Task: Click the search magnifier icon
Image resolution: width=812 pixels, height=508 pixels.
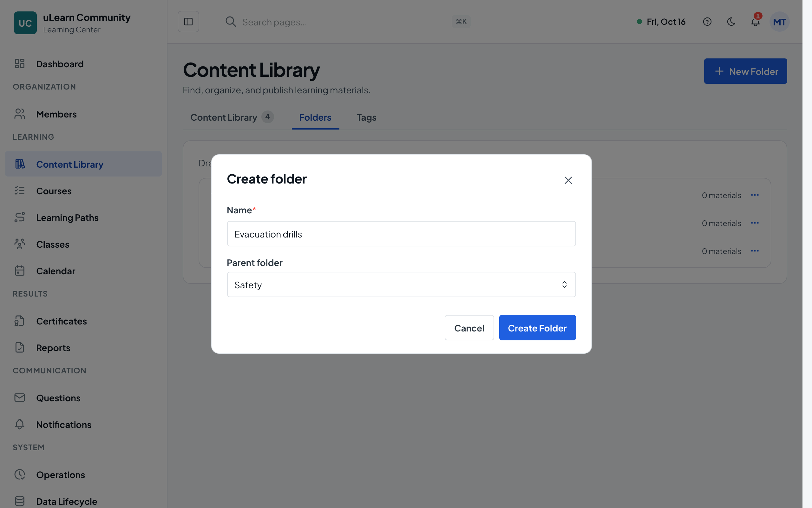Action: [231, 22]
